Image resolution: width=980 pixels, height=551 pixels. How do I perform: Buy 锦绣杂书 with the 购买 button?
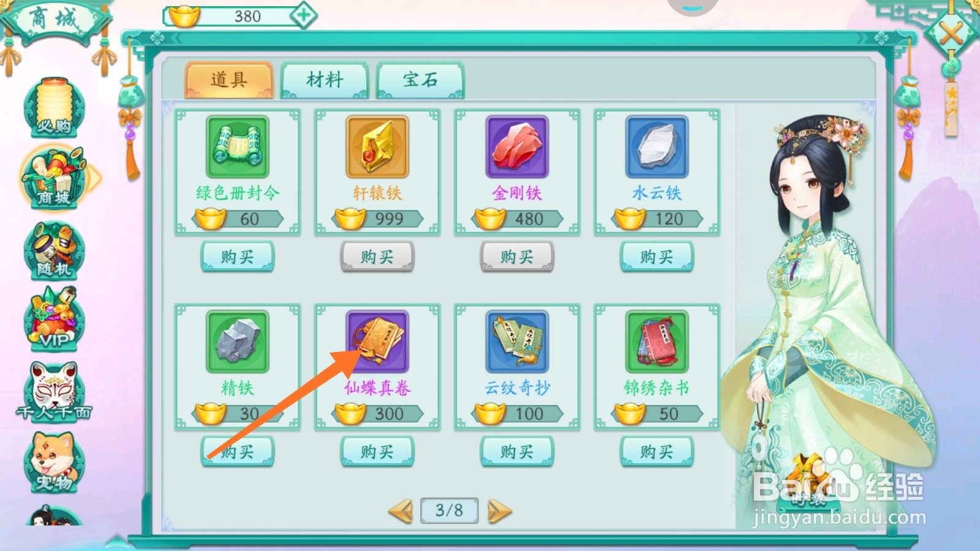(x=657, y=452)
